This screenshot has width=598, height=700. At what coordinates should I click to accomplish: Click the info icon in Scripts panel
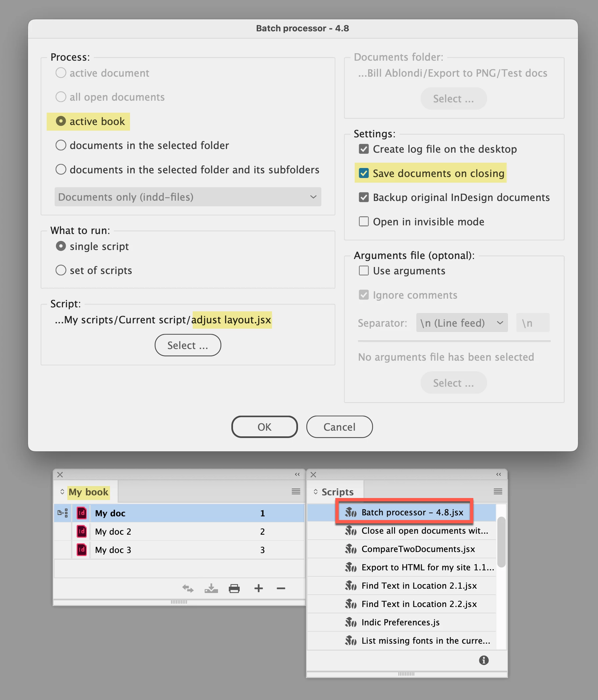484,660
